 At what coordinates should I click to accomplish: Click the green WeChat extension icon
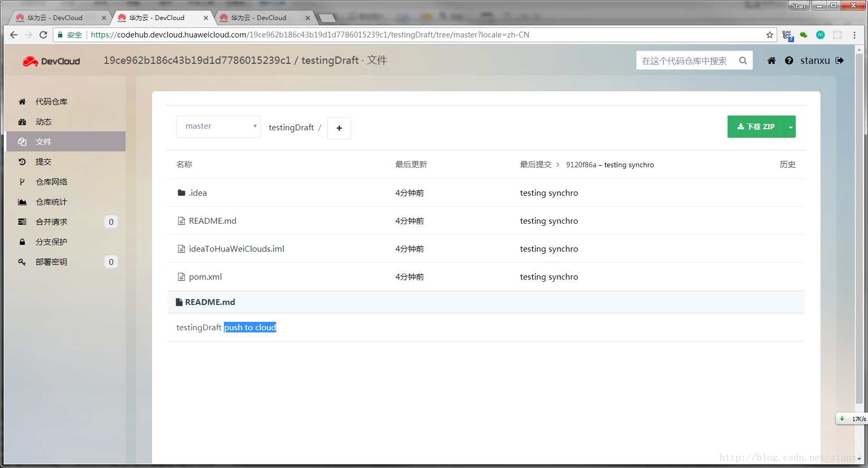coord(804,35)
